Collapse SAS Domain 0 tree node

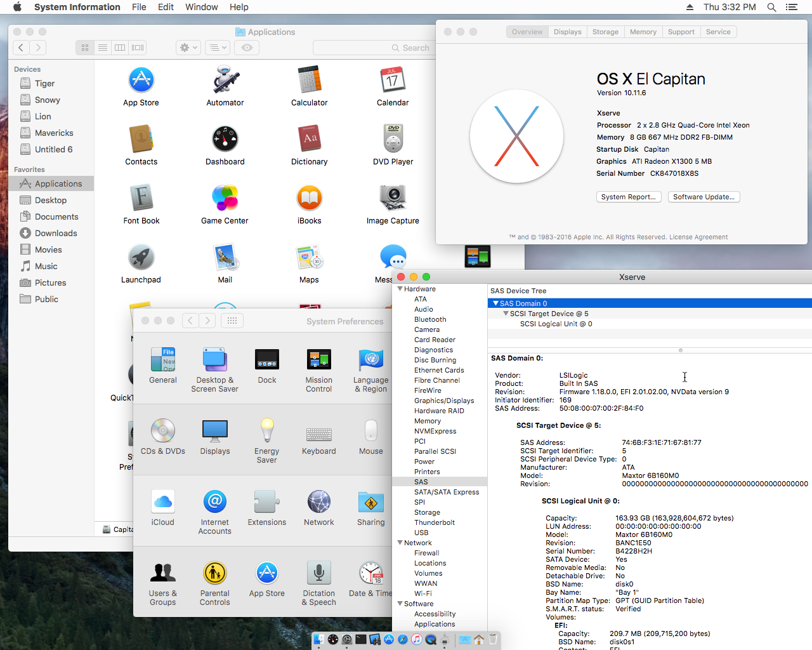coord(496,303)
